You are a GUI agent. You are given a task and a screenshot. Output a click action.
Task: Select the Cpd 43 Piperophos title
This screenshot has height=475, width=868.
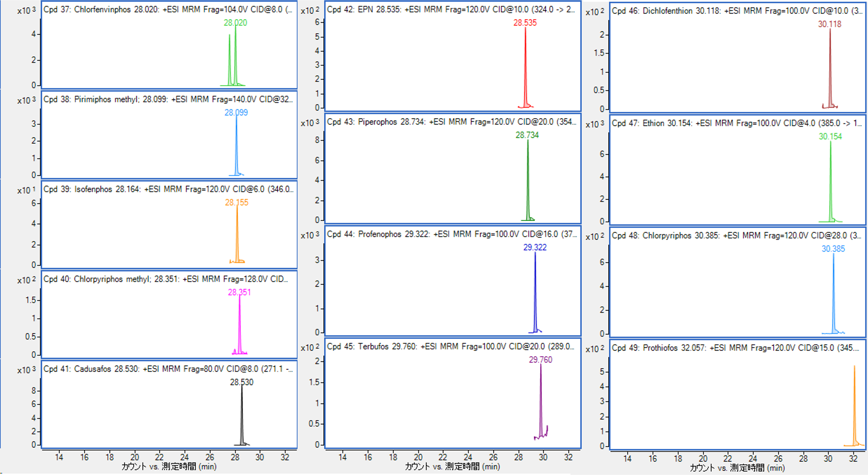(452, 122)
